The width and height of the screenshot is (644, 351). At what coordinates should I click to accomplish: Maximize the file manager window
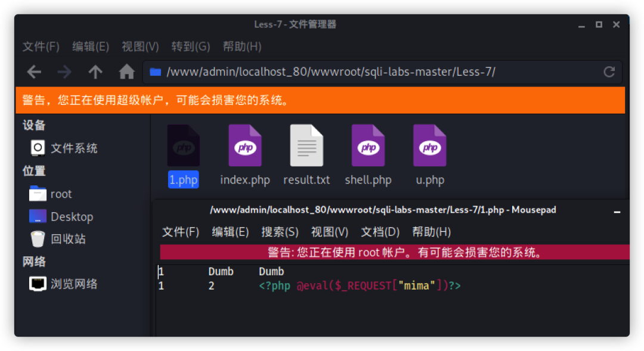pos(599,24)
